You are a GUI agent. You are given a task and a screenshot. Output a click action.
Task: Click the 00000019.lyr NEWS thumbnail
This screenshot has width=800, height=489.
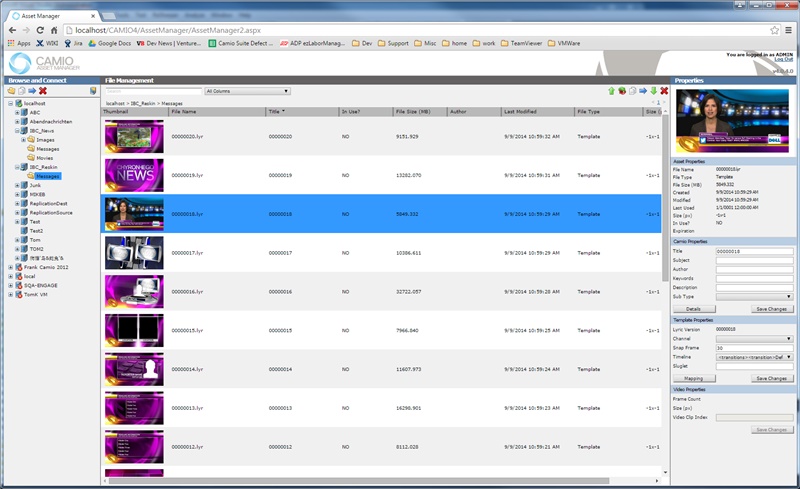[134, 174]
